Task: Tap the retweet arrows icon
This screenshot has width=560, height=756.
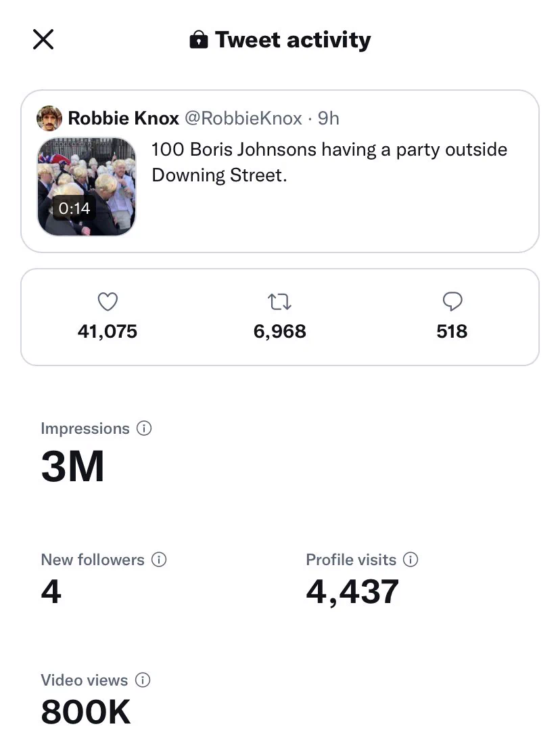Action: coord(279,302)
